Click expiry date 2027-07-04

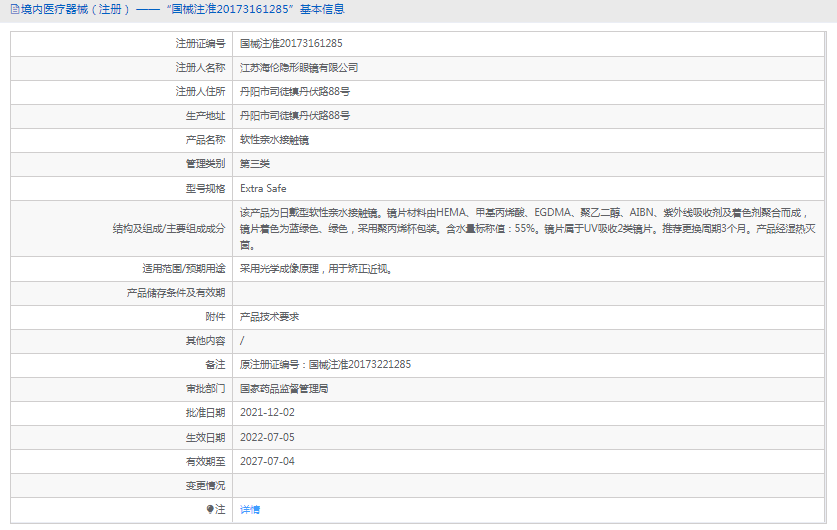(x=267, y=462)
